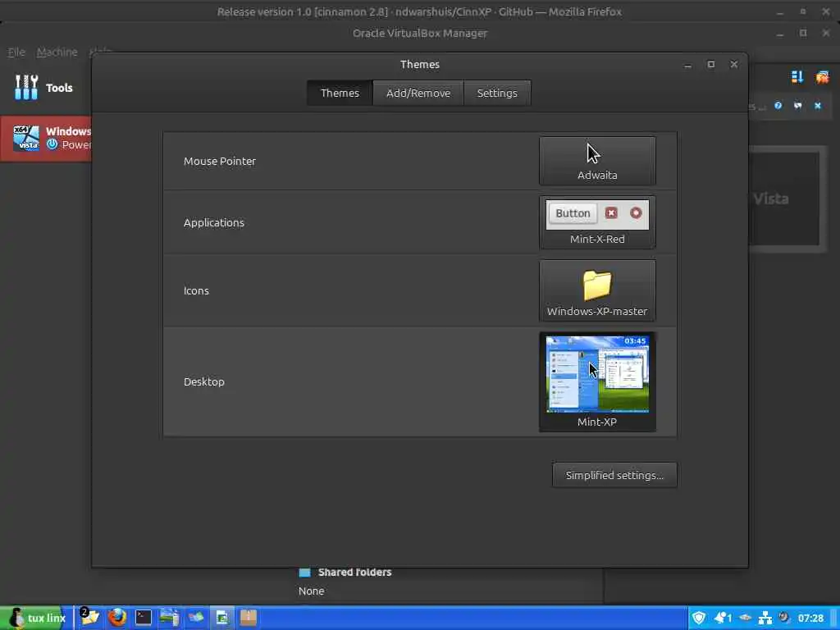Click the volume tray icon
The width and height of the screenshot is (840, 630).
pyautogui.click(x=784, y=617)
